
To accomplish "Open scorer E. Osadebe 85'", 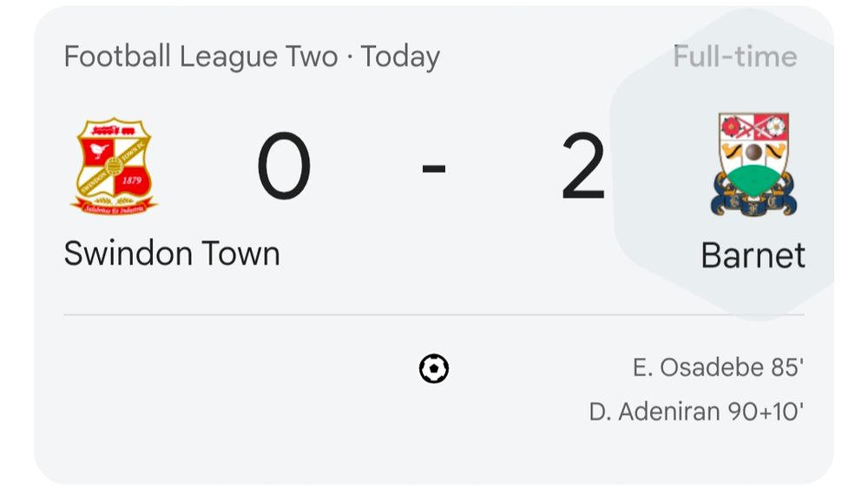I will point(718,367).
